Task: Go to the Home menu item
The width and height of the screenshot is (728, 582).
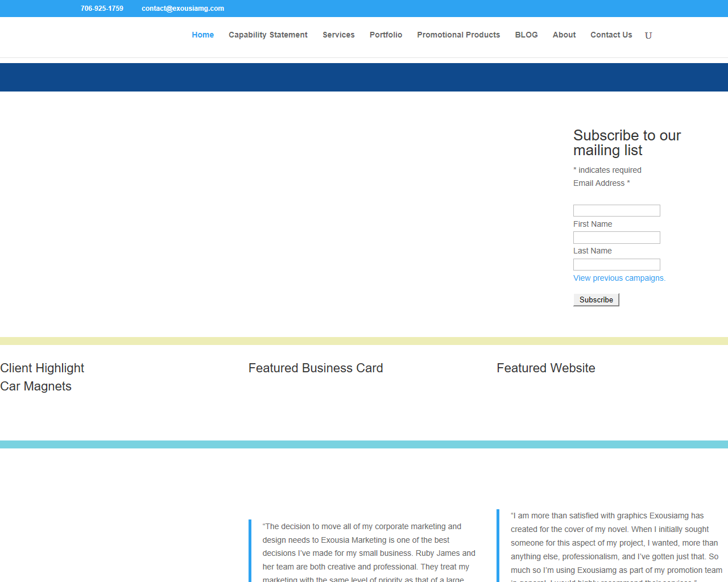Action: pyautogui.click(x=202, y=35)
